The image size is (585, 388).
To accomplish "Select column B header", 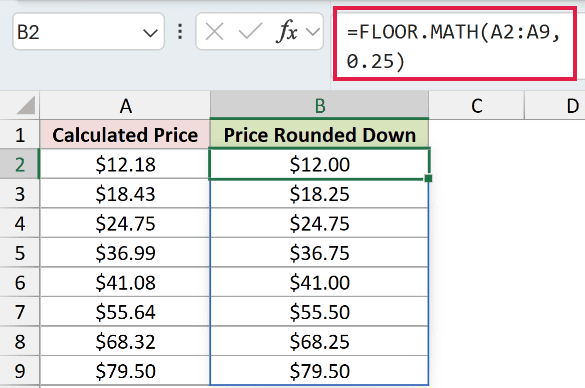I will [x=320, y=106].
